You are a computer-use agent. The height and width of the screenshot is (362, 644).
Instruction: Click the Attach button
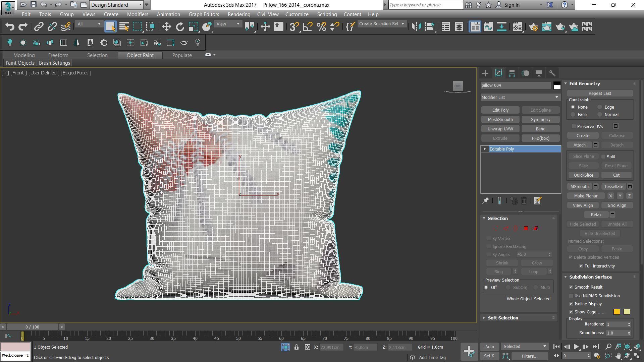coord(579,145)
